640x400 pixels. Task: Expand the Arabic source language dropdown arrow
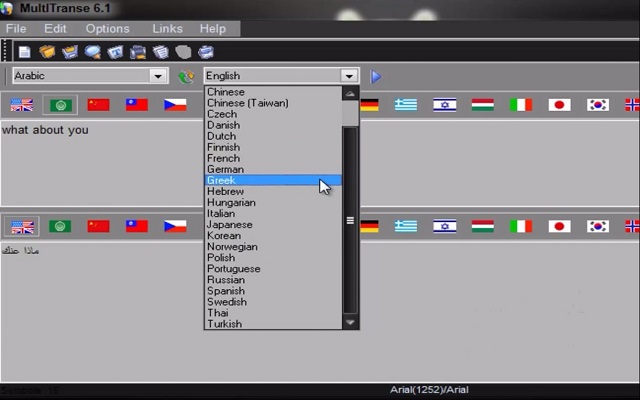click(x=158, y=76)
